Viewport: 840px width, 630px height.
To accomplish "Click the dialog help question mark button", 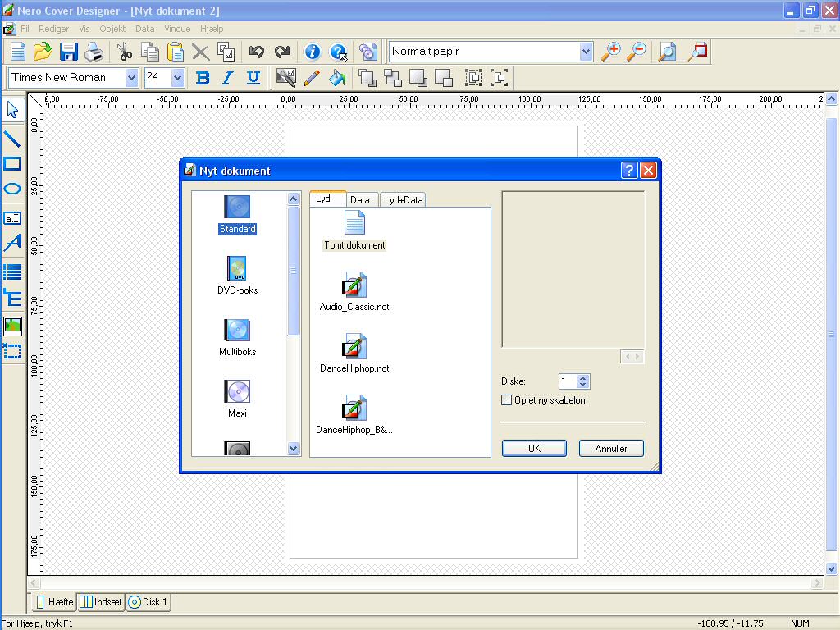I will [x=629, y=171].
